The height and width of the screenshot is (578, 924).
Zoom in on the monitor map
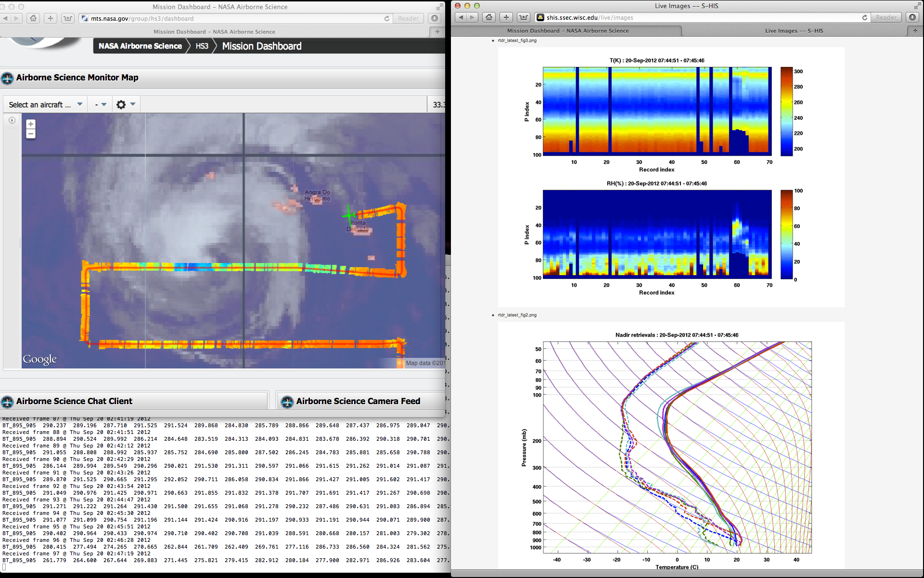[31, 124]
